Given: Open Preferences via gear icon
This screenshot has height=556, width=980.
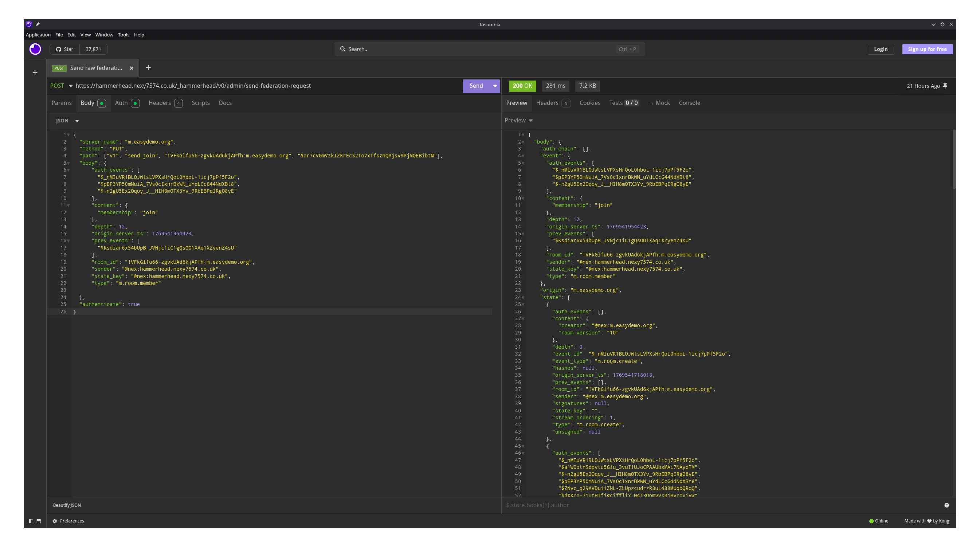Looking at the screenshot, I should click(55, 521).
